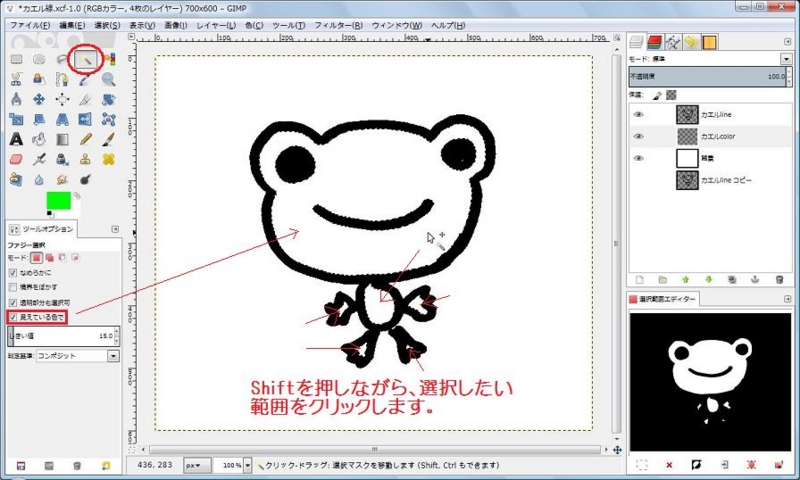Click the lower layer green down arrow
The width and height of the screenshot is (800, 480).
(709, 280)
